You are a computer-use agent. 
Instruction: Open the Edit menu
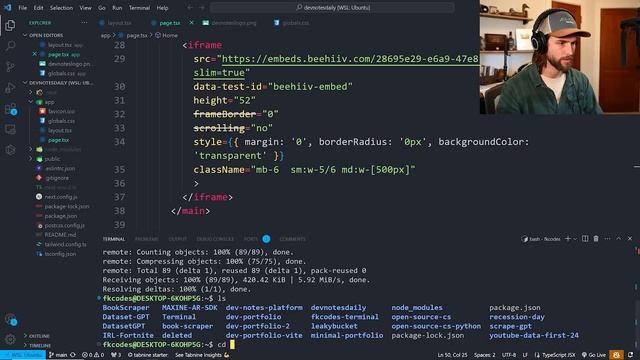[38, 8]
